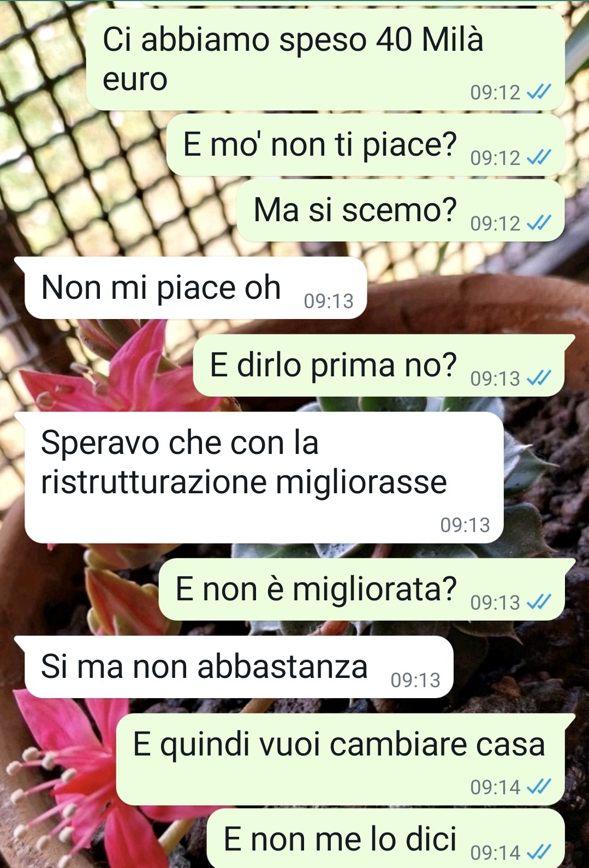Tap the read ticks on 'E non è migliorata?'
589x868 pixels.
click(x=539, y=602)
